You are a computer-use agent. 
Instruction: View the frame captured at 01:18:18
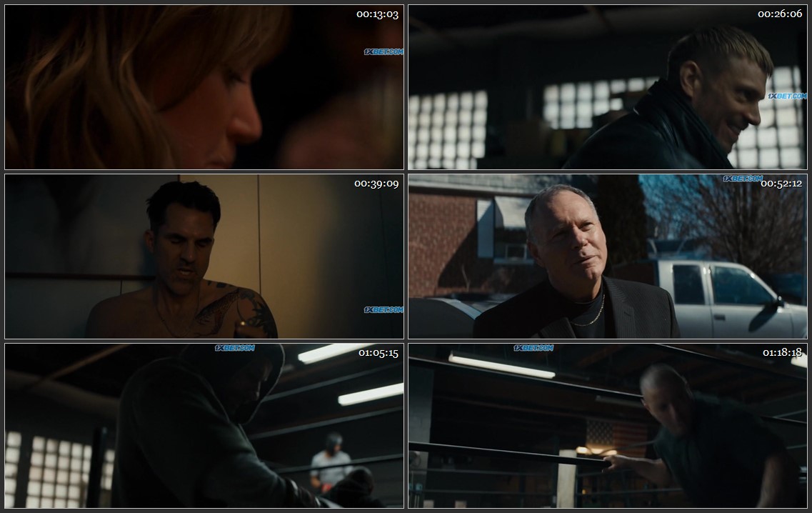coord(608,425)
